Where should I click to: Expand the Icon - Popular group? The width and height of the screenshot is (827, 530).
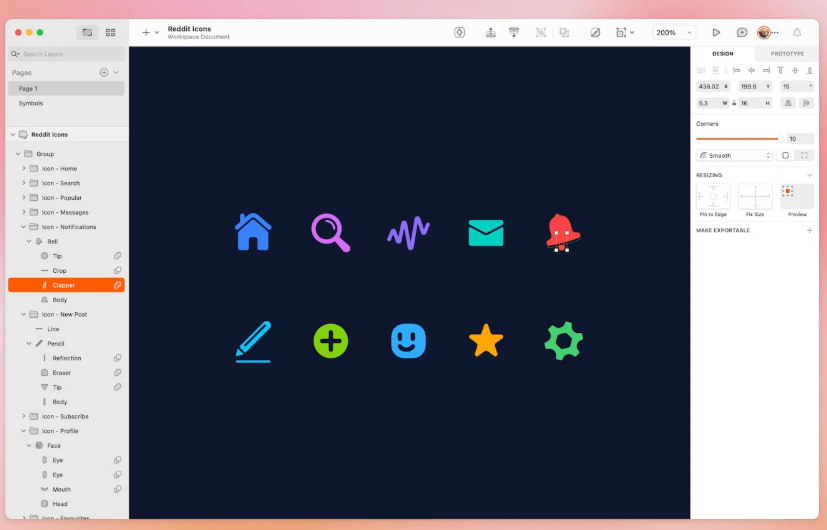[x=24, y=197]
